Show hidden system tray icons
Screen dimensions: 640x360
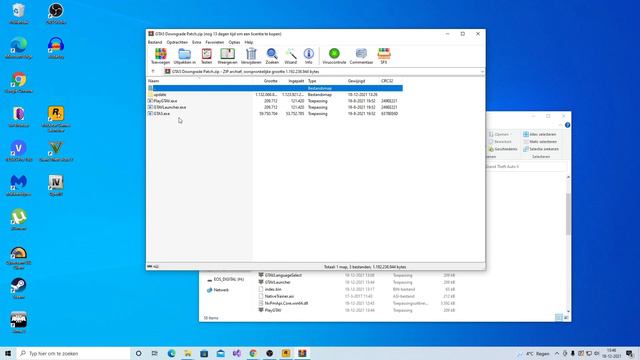tap(557, 353)
